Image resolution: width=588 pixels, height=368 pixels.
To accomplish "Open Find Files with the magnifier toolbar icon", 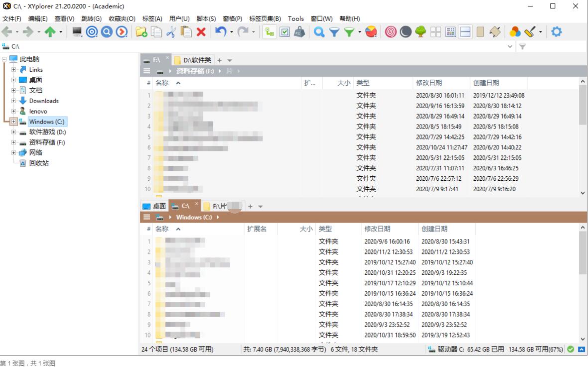I will [x=319, y=31].
